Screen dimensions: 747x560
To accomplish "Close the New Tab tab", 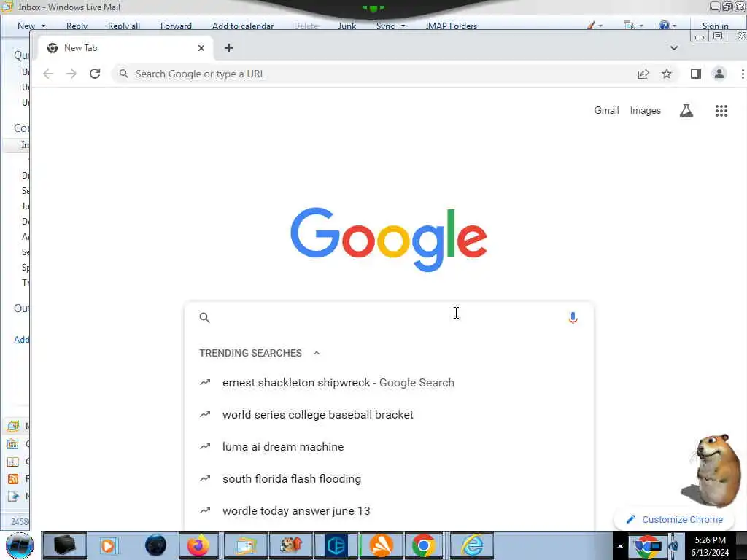I will [x=201, y=48].
